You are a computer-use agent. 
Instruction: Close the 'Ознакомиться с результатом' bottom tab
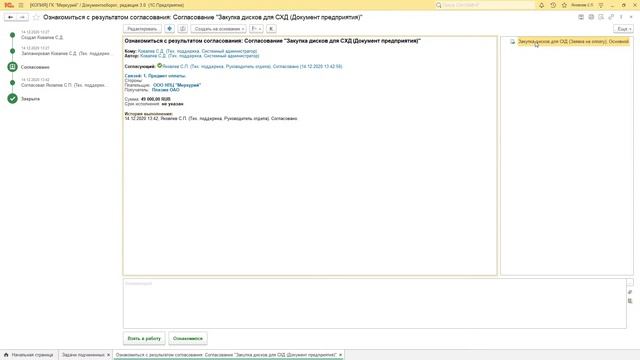click(340, 355)
